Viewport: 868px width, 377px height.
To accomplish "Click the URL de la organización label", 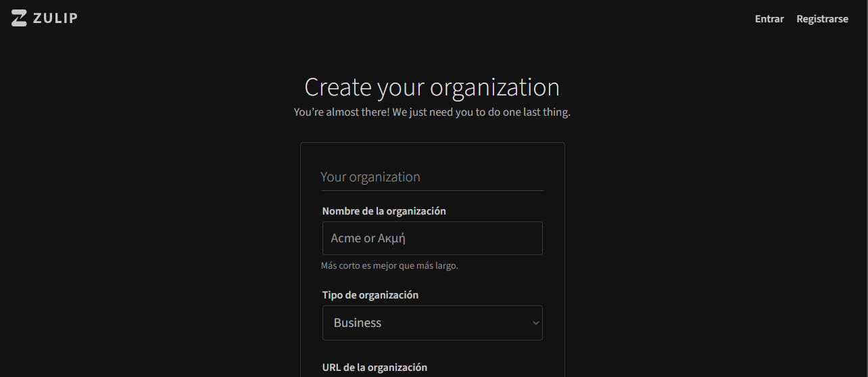I will pyautogui.click(x=375, y=368).
